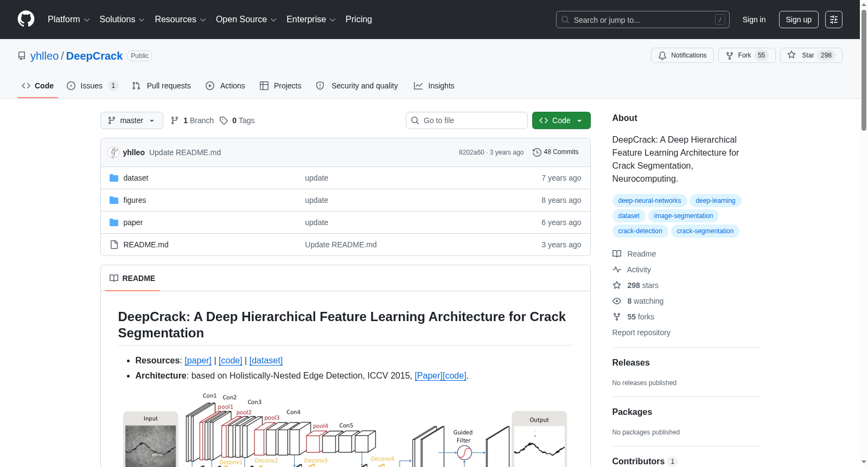
Task: Click the architecture Input crack image
Action: [151, 446]
